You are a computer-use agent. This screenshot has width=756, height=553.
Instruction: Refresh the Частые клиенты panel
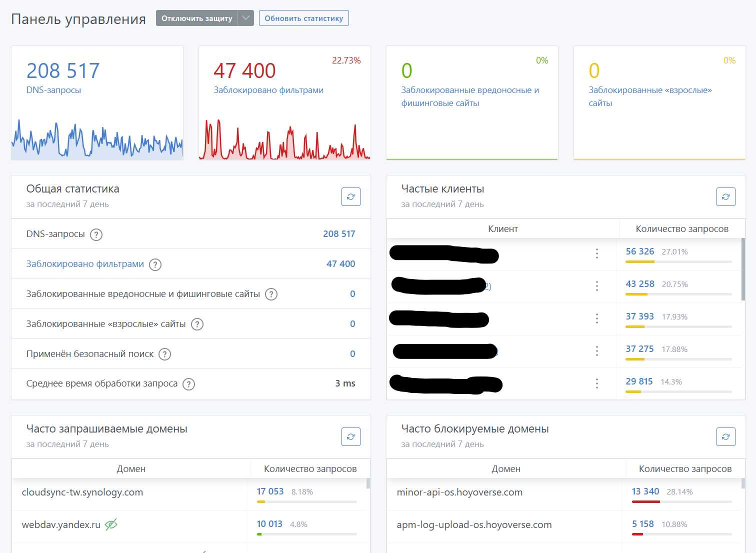coord(725,196)
